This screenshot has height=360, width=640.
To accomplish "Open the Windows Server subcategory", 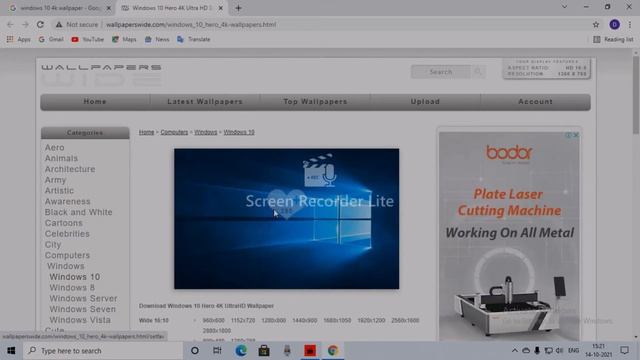I will 83,298.
